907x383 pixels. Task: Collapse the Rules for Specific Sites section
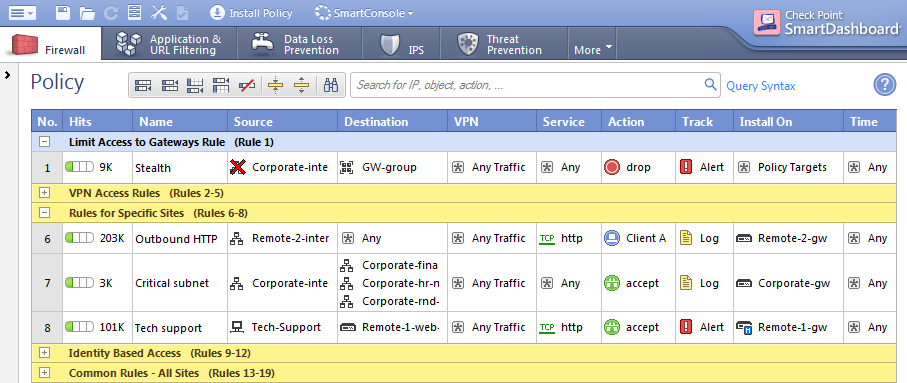[x=45, y=213]
